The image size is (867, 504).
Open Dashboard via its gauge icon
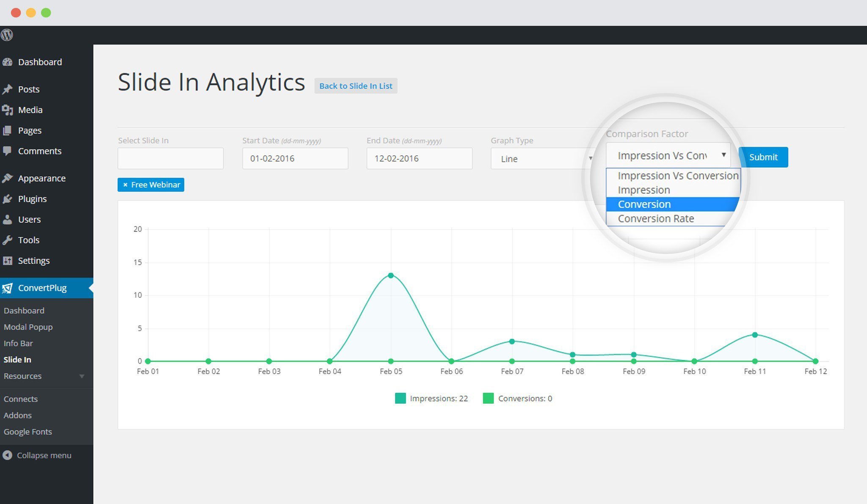click(7, 62)
